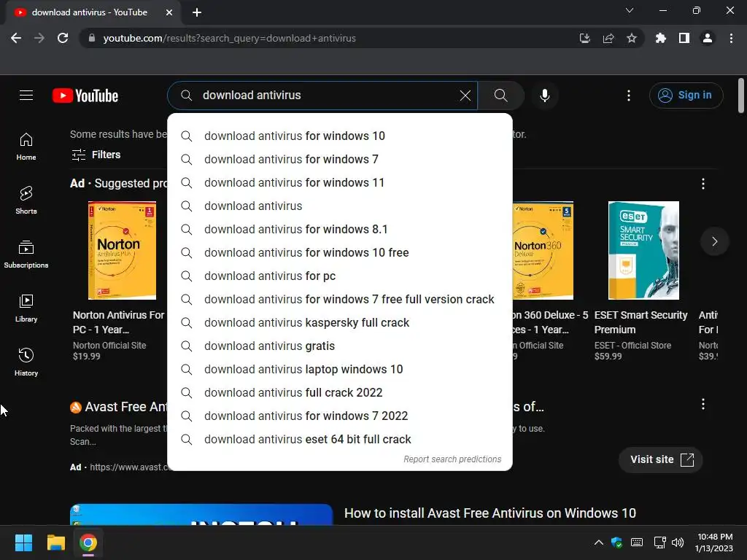Share this page from the address bar
747x560 pixels.
[x=608, y=38]
